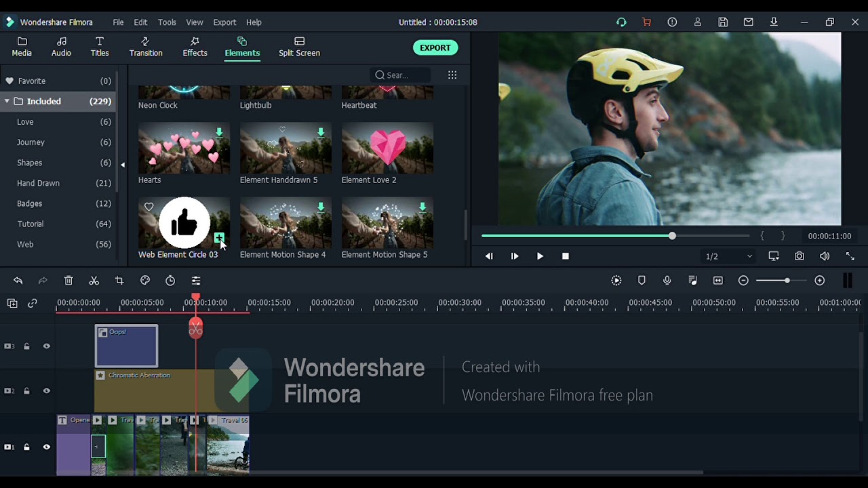Click the undo arrow icon
The image size is (868, 488).
tap(18, 281)
